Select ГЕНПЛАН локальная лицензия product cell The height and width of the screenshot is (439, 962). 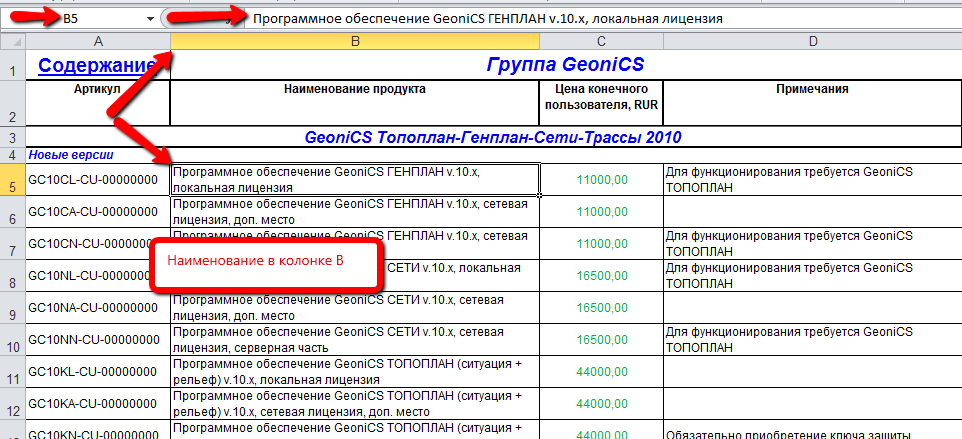[355, 179]
